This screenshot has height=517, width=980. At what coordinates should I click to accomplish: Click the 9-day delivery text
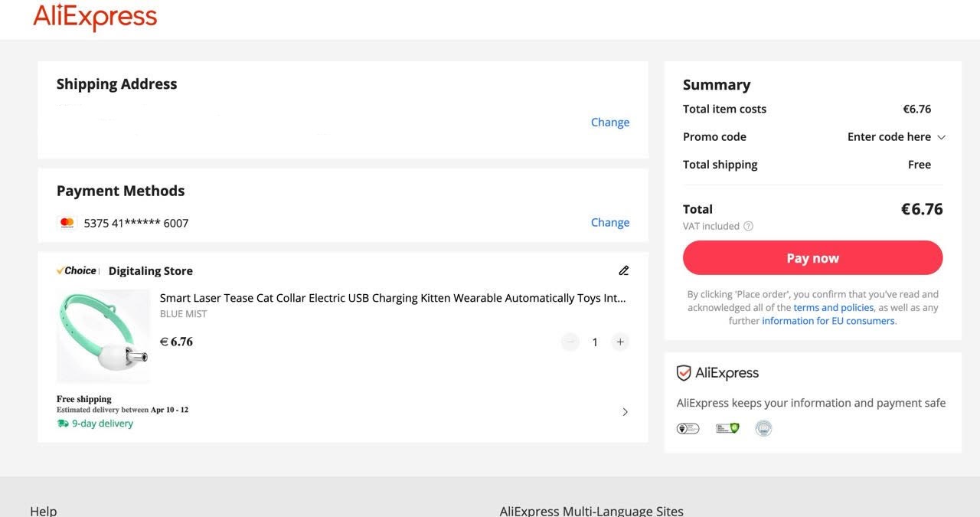[x=103, y=424]
